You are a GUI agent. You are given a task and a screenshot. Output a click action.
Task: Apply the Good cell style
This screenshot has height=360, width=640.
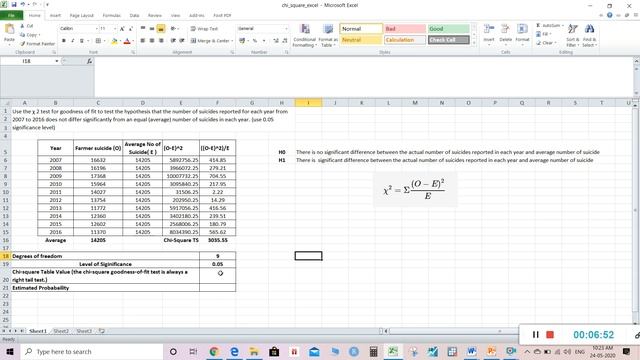(x=449, y=29)
